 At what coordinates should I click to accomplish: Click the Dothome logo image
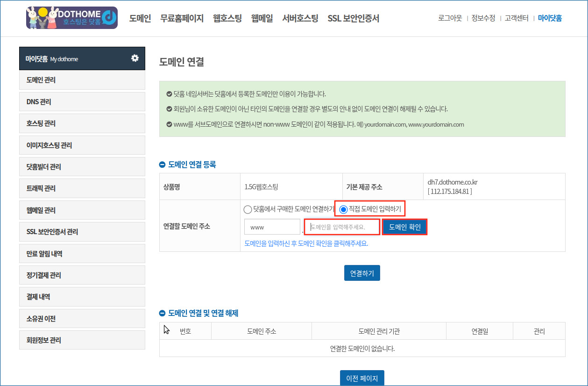pyautogui.click(x=72, y=18)
